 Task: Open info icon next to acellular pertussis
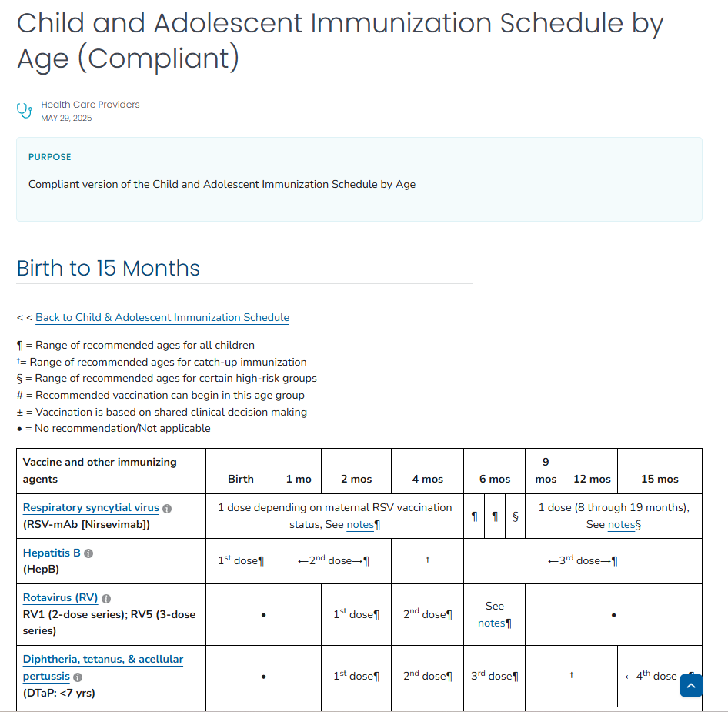coord(78,677)
